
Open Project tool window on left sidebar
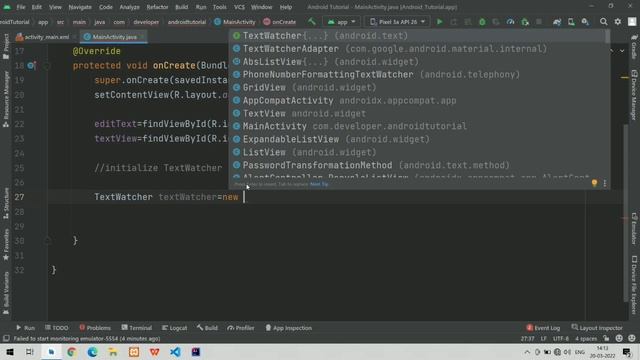(6, 46)
